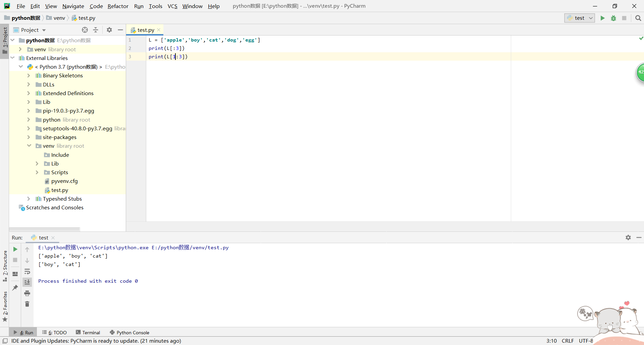Open Run panel settings gear
The height and width of the screenshot is (345, 644).
(628, 237)
